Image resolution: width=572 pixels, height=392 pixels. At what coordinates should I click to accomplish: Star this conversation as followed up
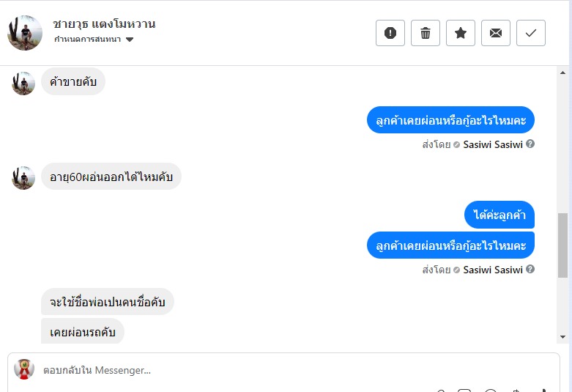click(x=461, y=33)
